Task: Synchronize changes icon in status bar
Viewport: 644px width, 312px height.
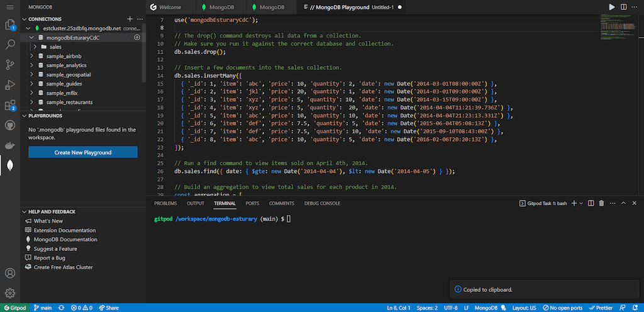Action: [61, 308]
